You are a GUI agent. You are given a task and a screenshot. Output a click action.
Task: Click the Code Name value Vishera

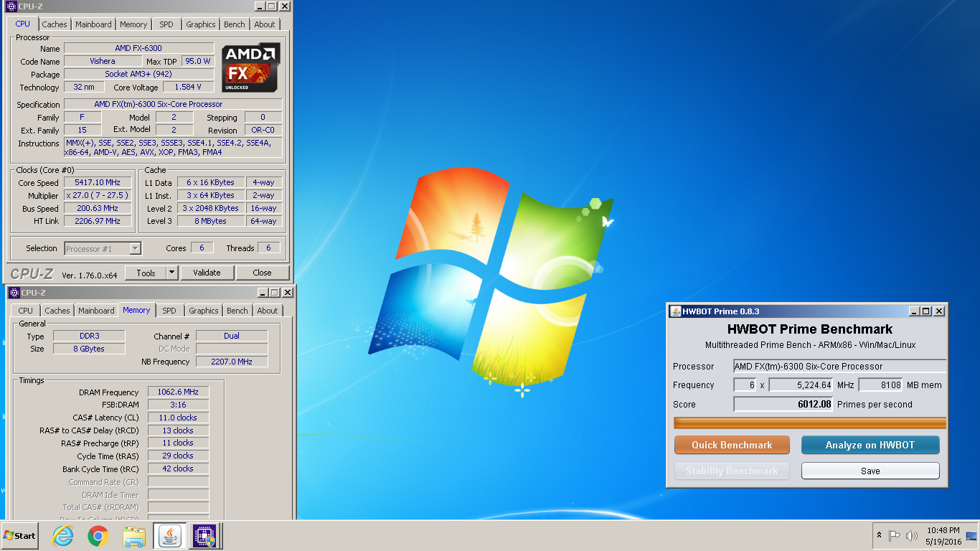[x=103, y=62]
